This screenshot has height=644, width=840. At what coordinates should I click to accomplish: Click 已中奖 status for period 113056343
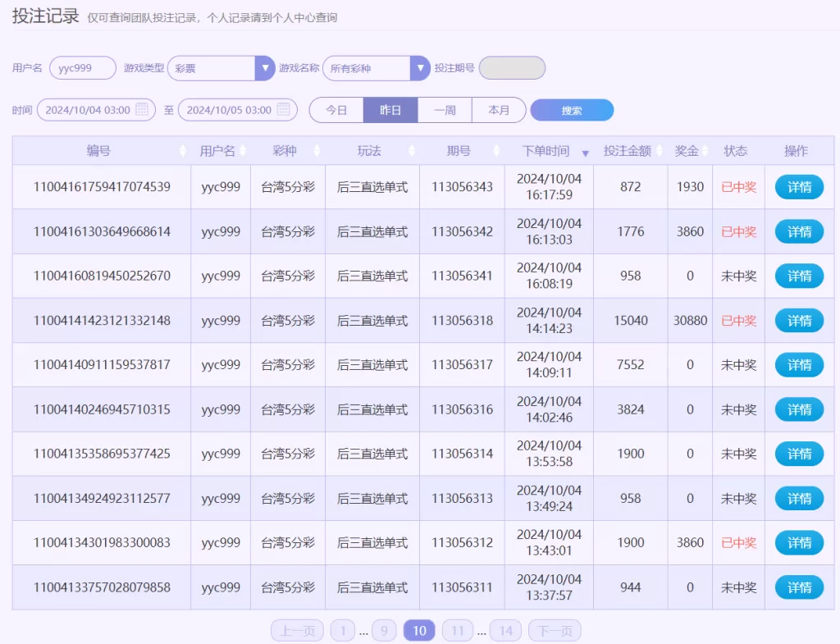pos(739,187)
